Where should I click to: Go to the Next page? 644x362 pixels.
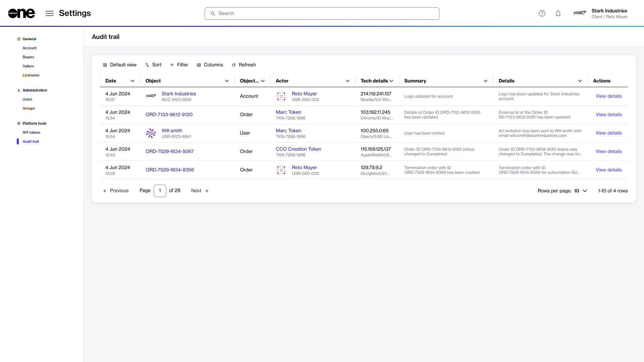pyautogui.click(x=200, y=191)
